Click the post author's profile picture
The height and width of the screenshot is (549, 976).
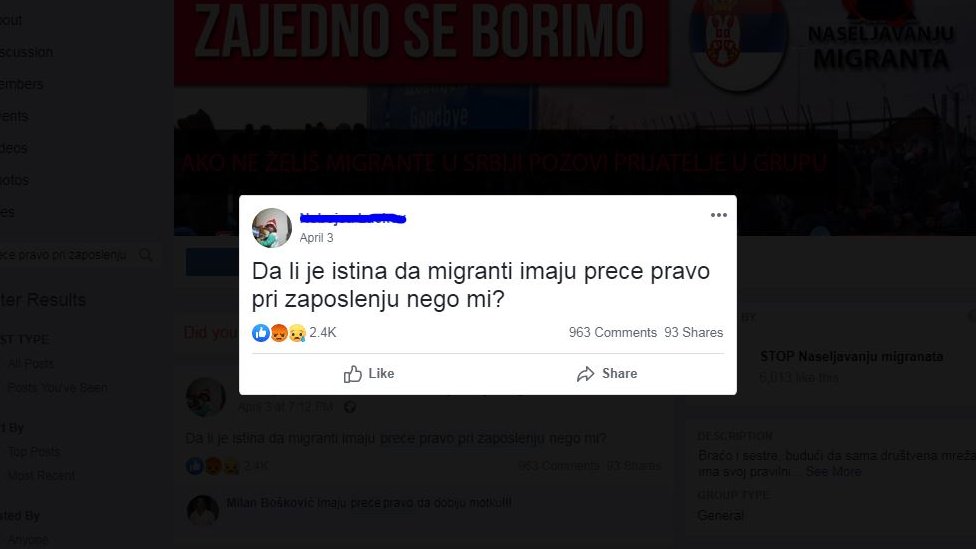point(271,228)
